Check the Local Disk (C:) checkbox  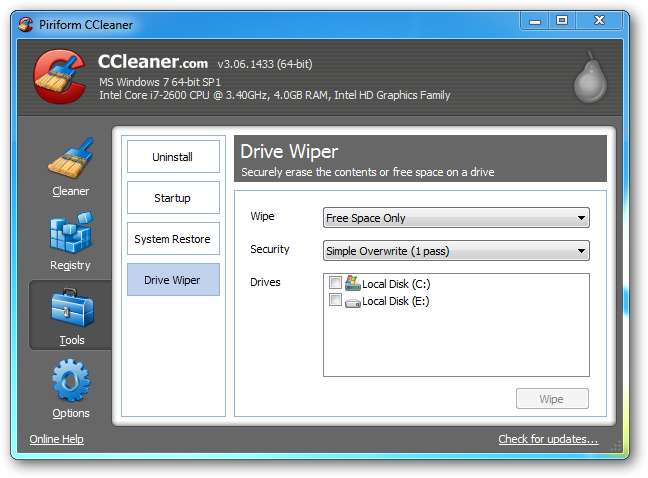point(335,283)
